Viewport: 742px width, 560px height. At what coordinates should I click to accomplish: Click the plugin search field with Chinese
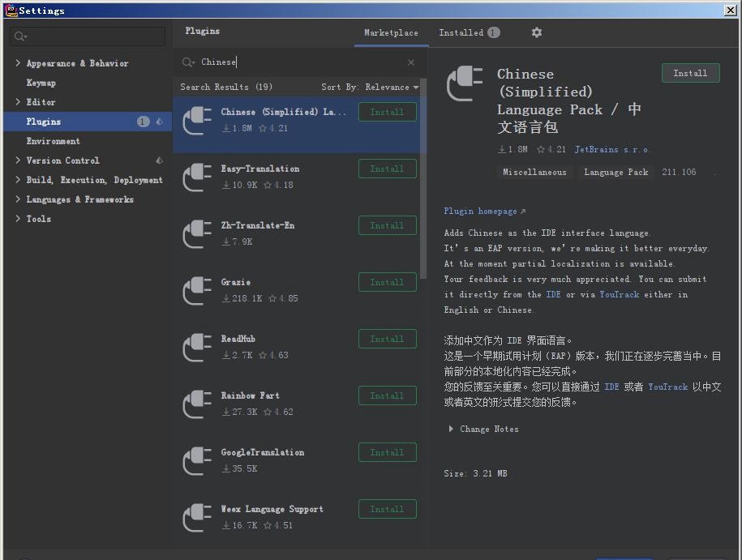pos(298,62)
